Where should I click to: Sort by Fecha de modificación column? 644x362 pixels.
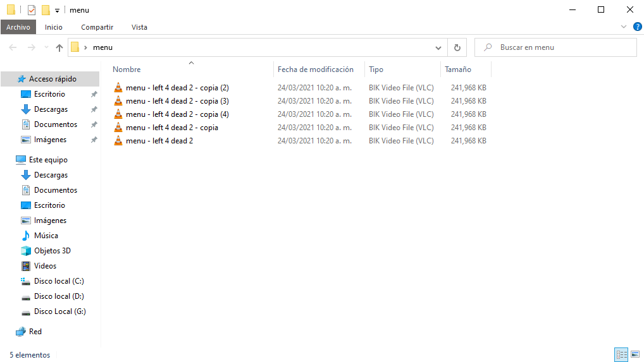(x=316, y=69)
